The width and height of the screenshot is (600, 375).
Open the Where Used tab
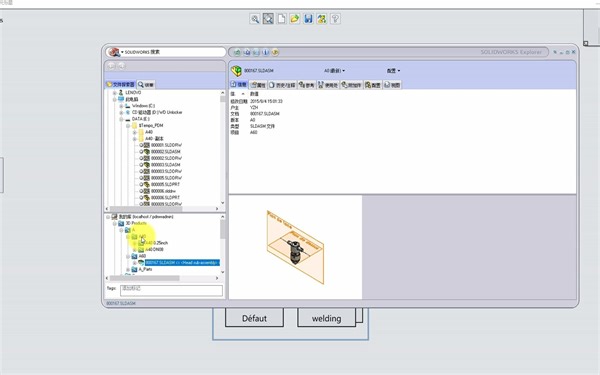tap(328, 85)
